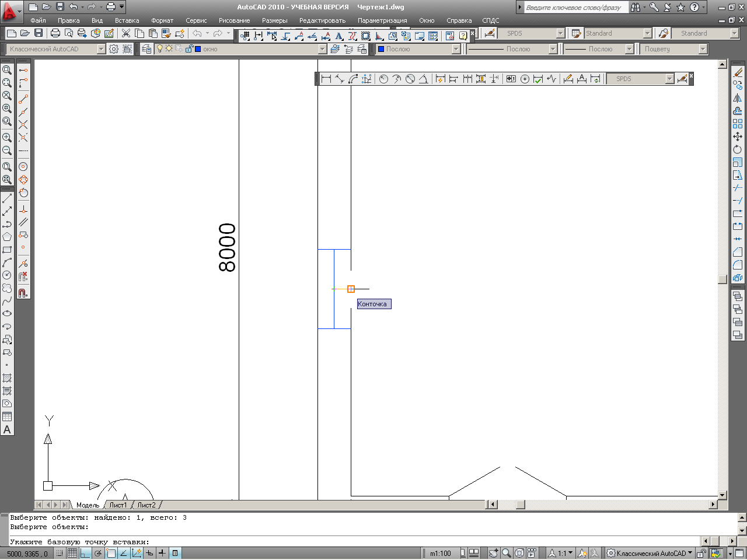Open SPDS dimension style dropdown in floating toolbar
The height and width of the screenshot is (560, 747).
click(670, 79)
